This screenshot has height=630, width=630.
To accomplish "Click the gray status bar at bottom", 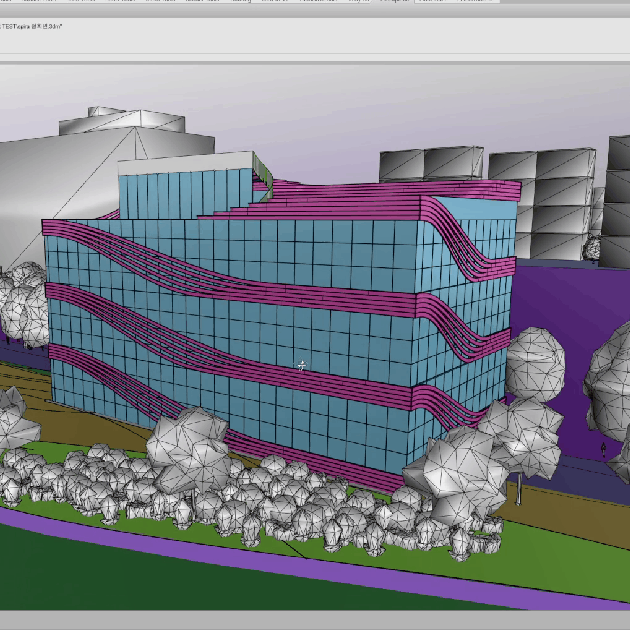I will tap(315, 620).
